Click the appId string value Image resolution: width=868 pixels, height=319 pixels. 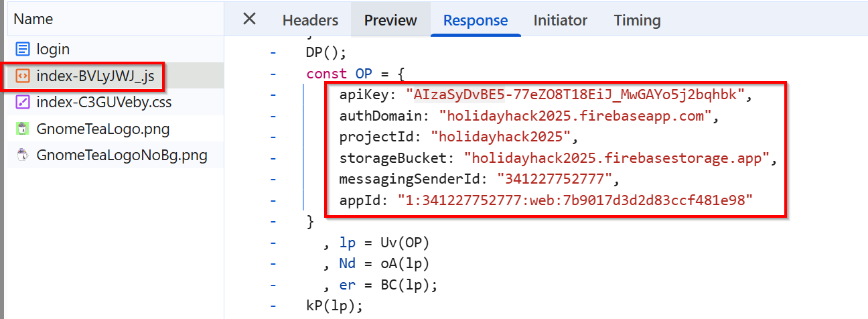(575, 200)
